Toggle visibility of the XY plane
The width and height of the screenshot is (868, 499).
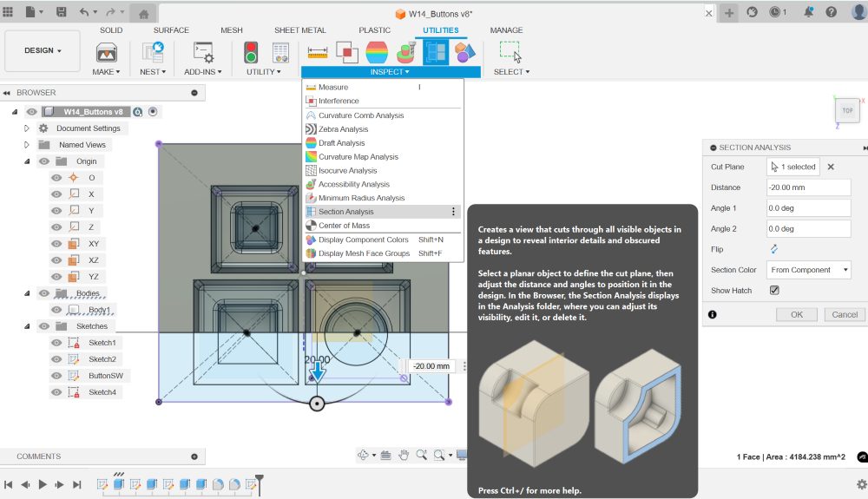(56, 243)
